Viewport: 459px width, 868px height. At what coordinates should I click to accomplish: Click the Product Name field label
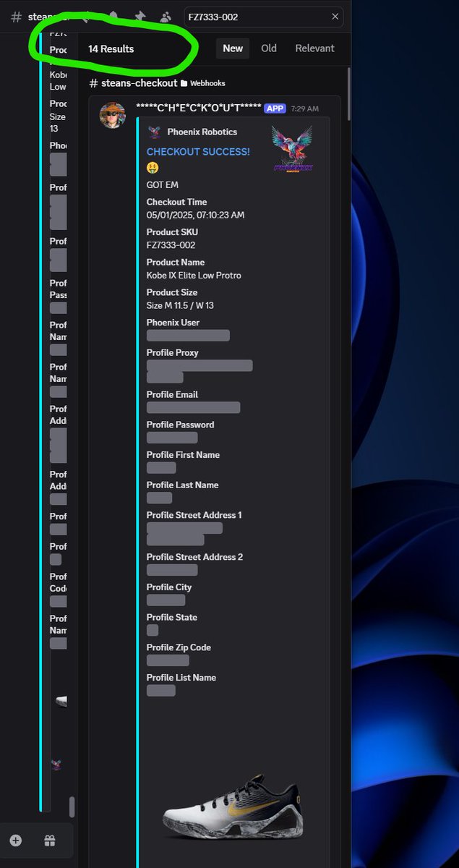[176, 263]
